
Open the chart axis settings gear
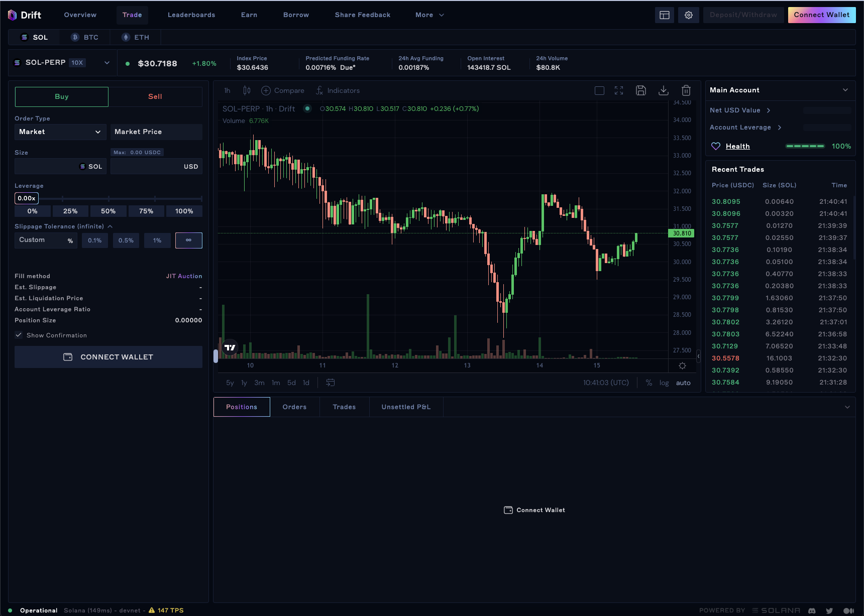click(x=682, y=365)
